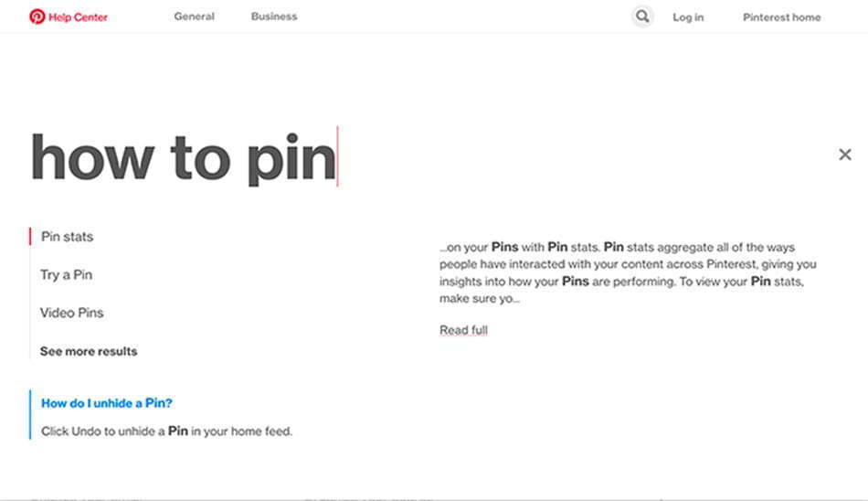Click 'See more results'
The height and width of the screenshot is (501, 868).
pyautogui.click(x=89, y=351)
